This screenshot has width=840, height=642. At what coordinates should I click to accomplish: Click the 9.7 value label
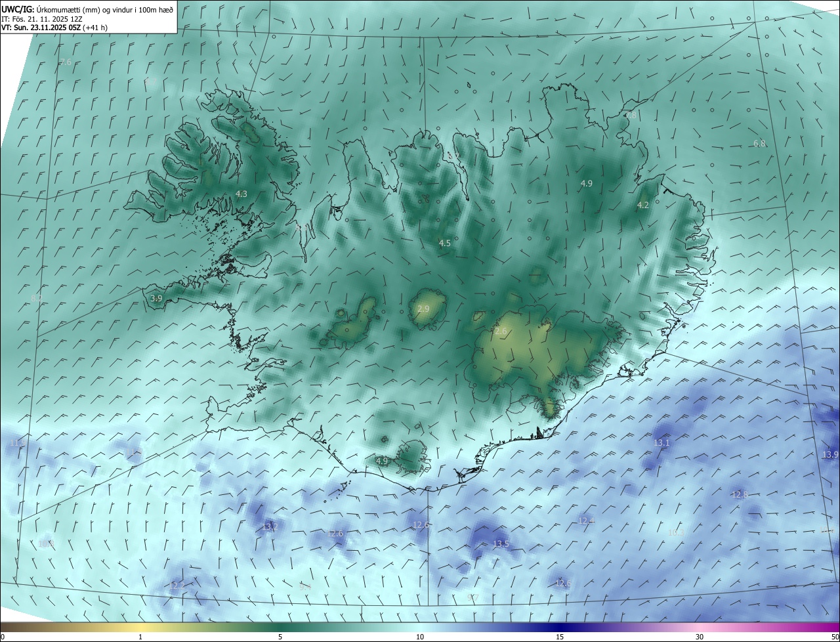click(472, 597)
